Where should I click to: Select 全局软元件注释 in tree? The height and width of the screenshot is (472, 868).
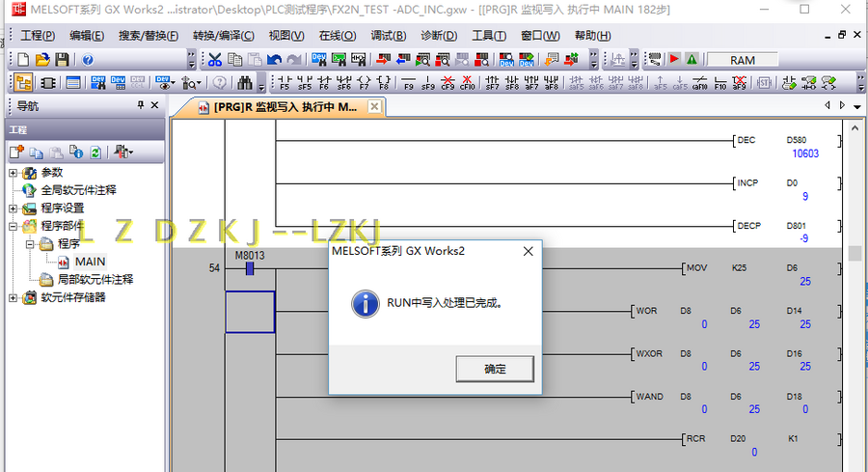click(79, 190)
